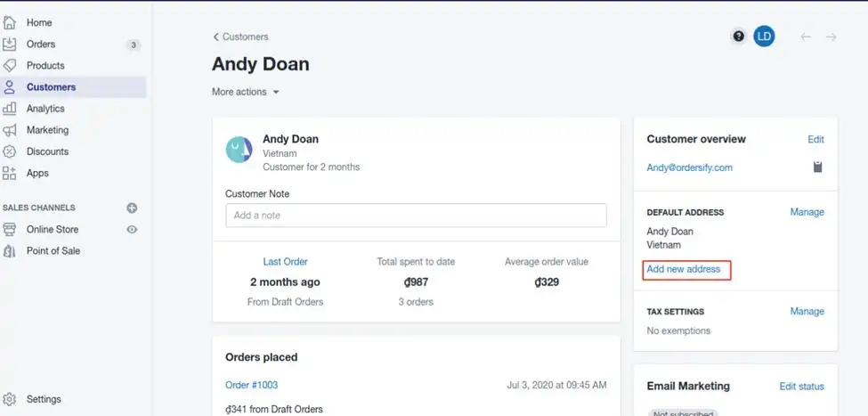868x416 pixels.
Task: Open Order #1003 link
Action: click(x=251, y=385)
